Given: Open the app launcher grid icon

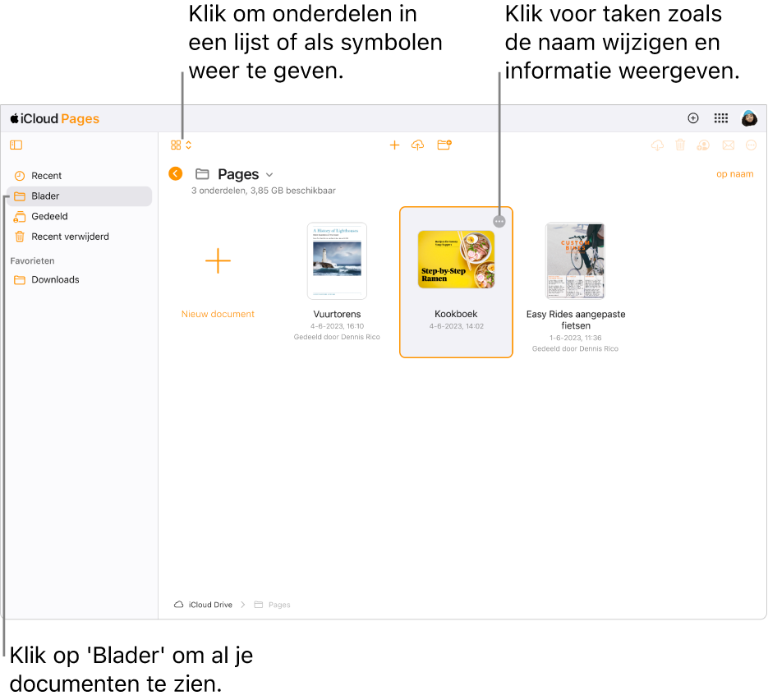Looking at the screenshot, I should point(721,117).
